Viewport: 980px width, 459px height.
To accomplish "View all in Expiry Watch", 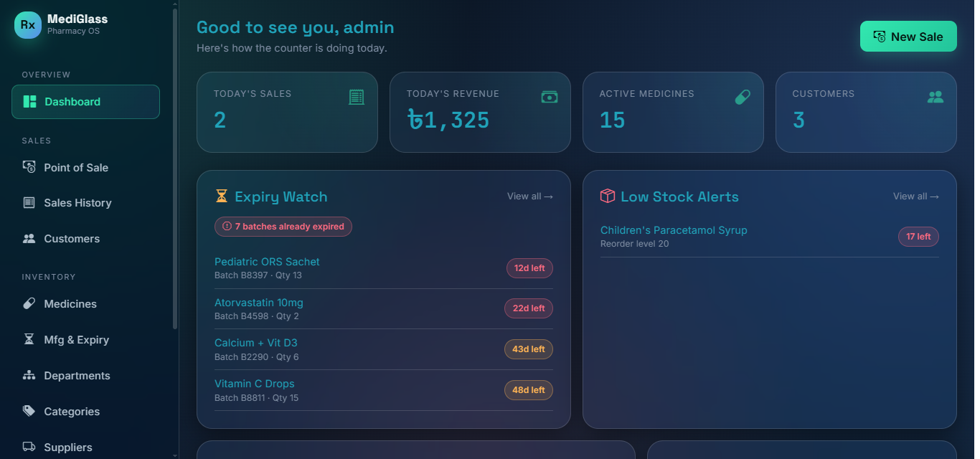I will [x=530, y=197].
